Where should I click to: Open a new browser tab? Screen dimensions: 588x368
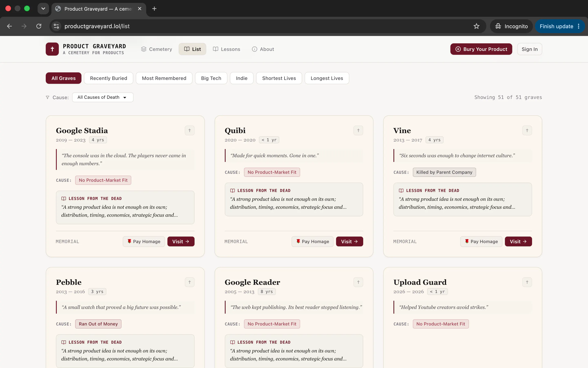tap(154, 9)
